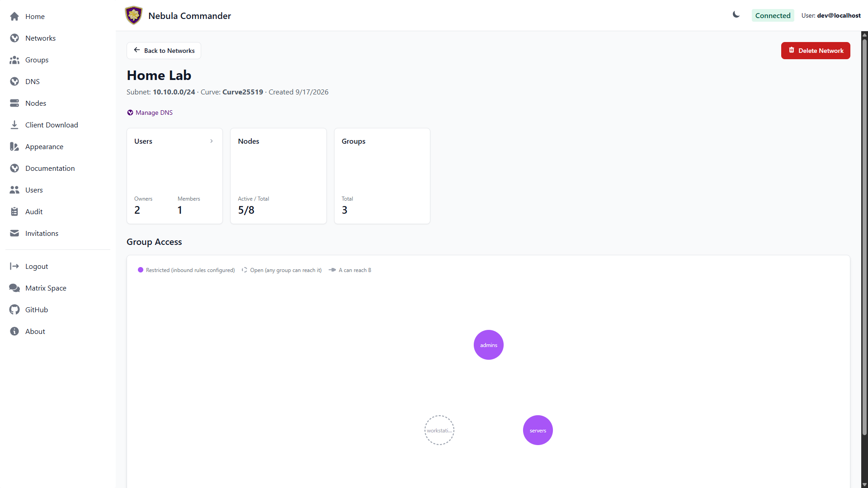868x488 pixels.
Task: Open the Invitations menu item
Action: (58, 233)
